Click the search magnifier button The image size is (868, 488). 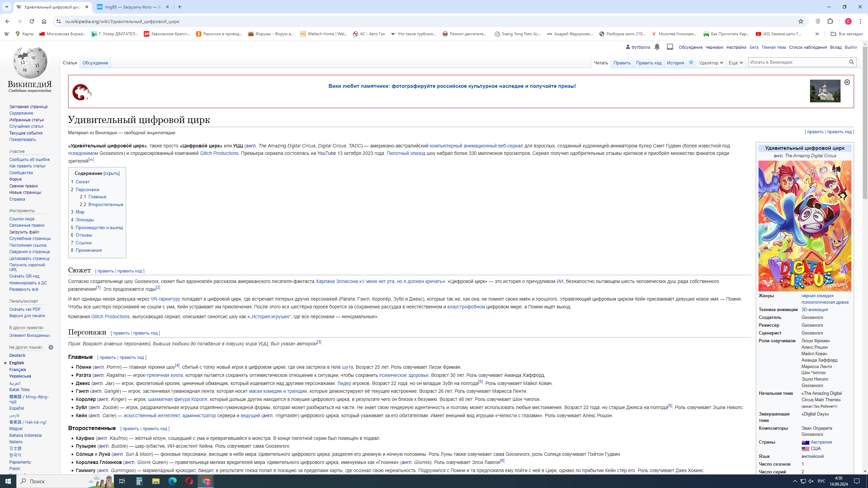tap(851, 62)
